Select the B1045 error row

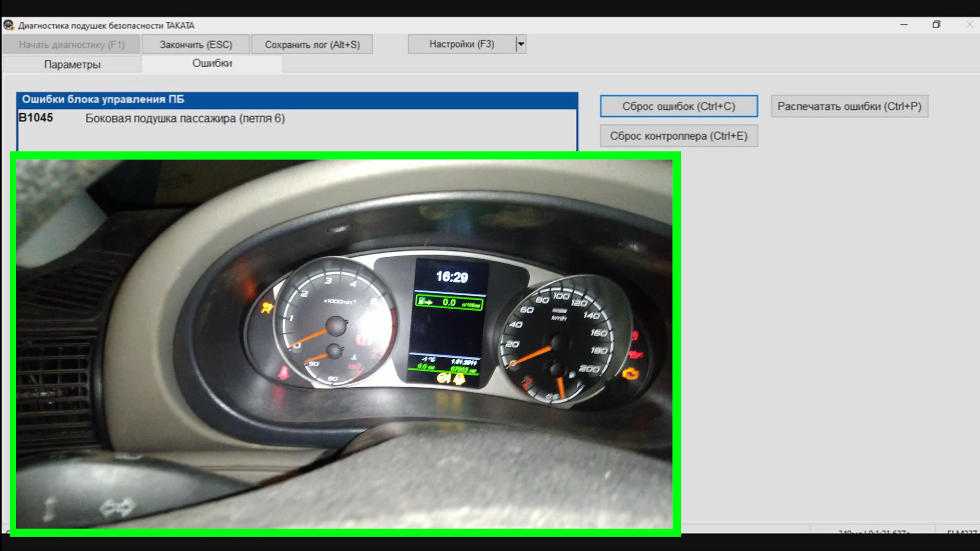pyautogui.click(x=184, y=118)
